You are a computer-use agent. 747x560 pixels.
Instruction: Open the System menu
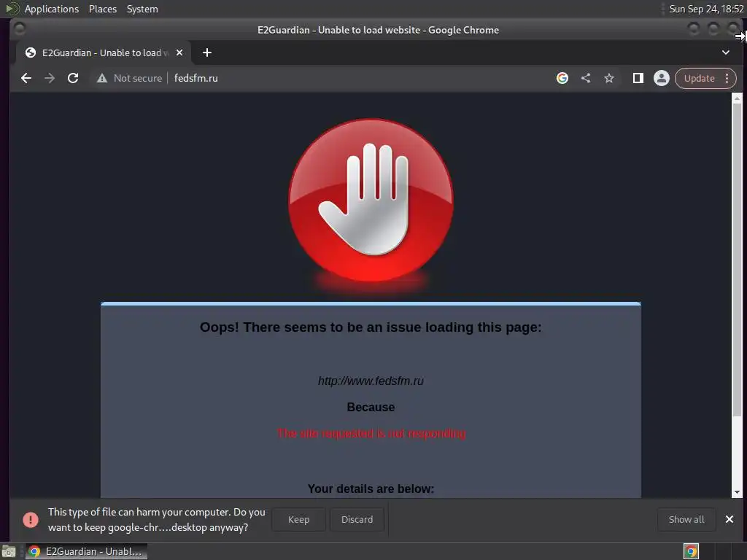click(142, 9)
